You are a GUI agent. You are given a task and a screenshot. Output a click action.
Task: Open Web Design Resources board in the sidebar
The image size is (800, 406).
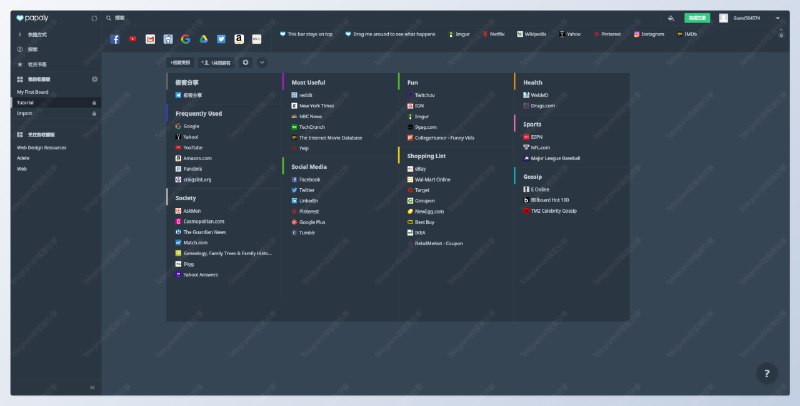click(41, 147)
